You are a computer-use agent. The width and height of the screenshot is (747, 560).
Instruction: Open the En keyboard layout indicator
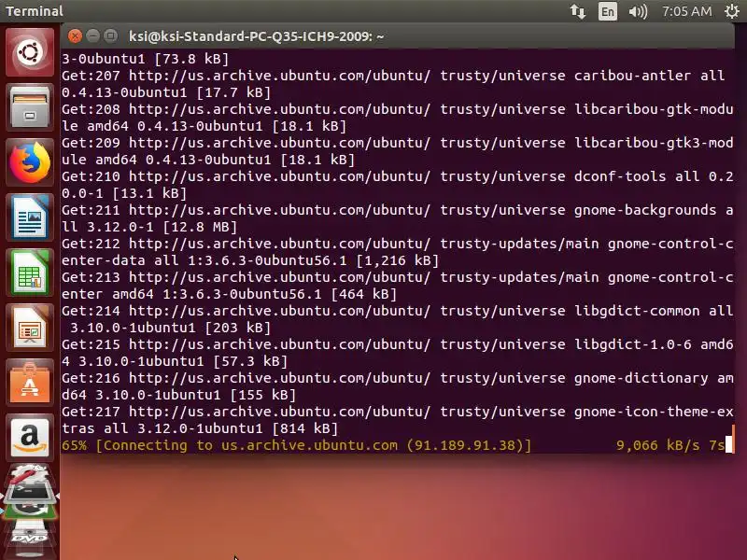coord(608,11)
